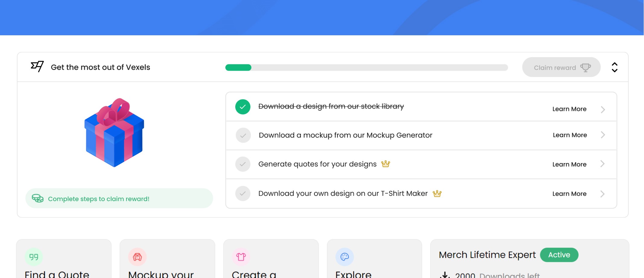Click the crown icon next to Generate quotes
This screenshot has width=644, height=278.
click(x=385, y=164)
